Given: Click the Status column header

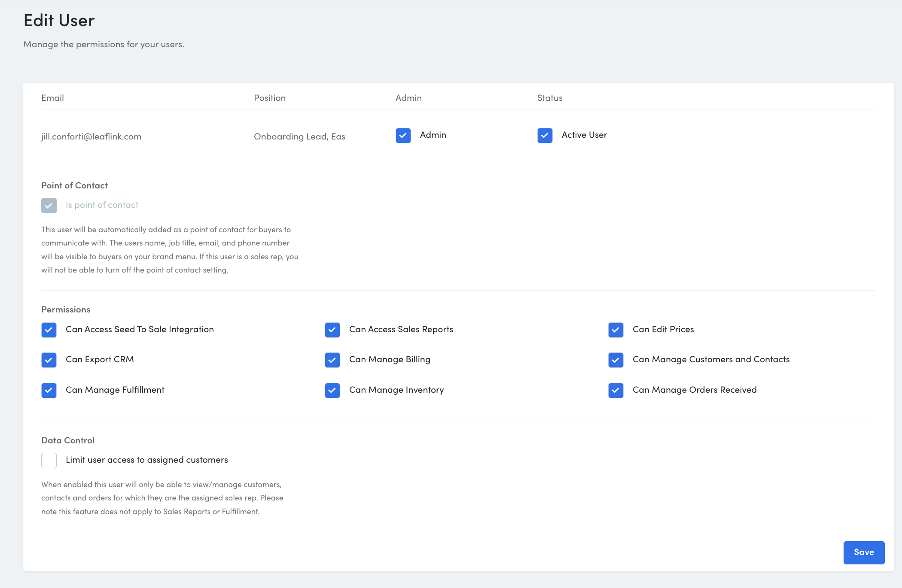Looking at the screenshot, I should 550,98.
